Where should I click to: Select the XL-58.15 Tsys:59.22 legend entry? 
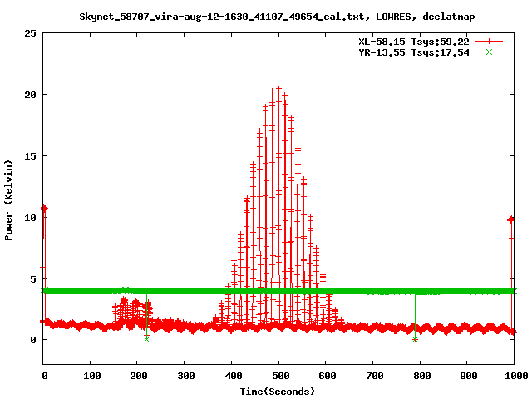pyautogui.click(x=414, y=42)
